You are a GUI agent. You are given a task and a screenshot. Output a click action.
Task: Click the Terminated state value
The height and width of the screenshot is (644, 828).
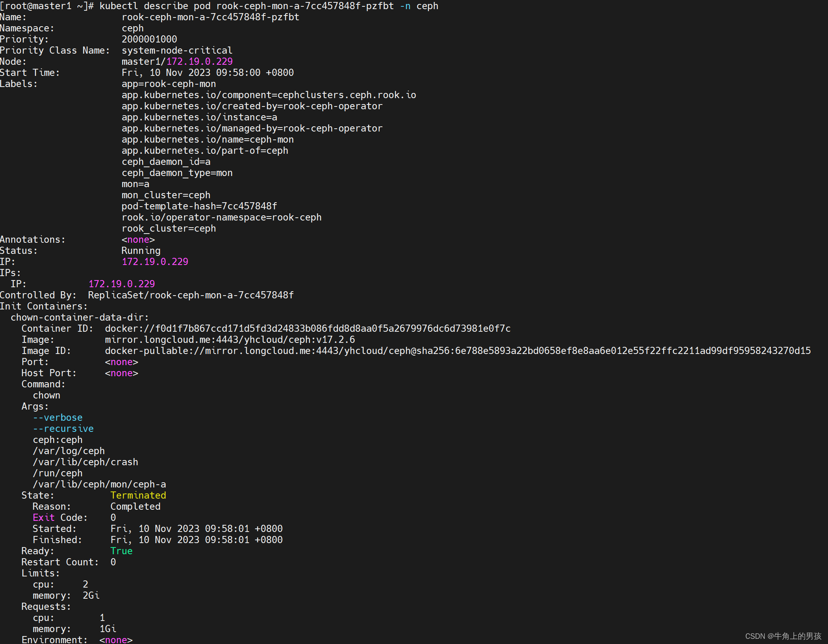click(x=138, y=495)
